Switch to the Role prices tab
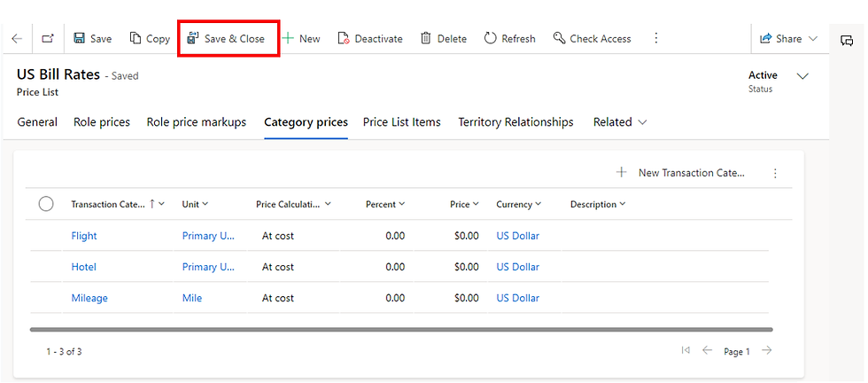The width and height of the screenshot is (868, 383). [102, 122]
